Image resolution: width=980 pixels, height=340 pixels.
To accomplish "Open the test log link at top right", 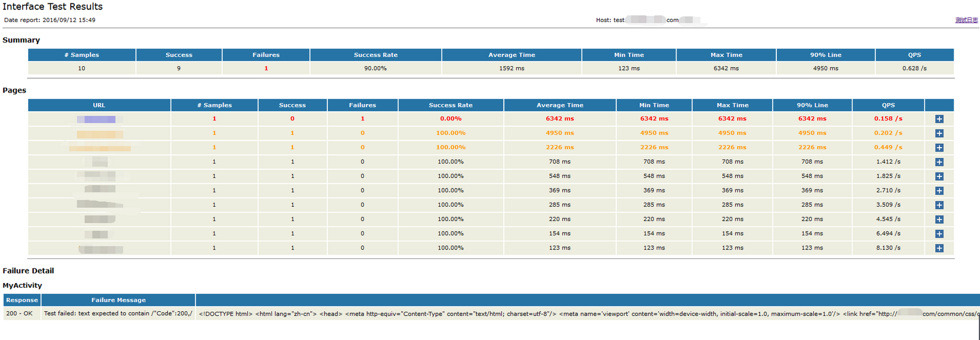I will 966,20.
